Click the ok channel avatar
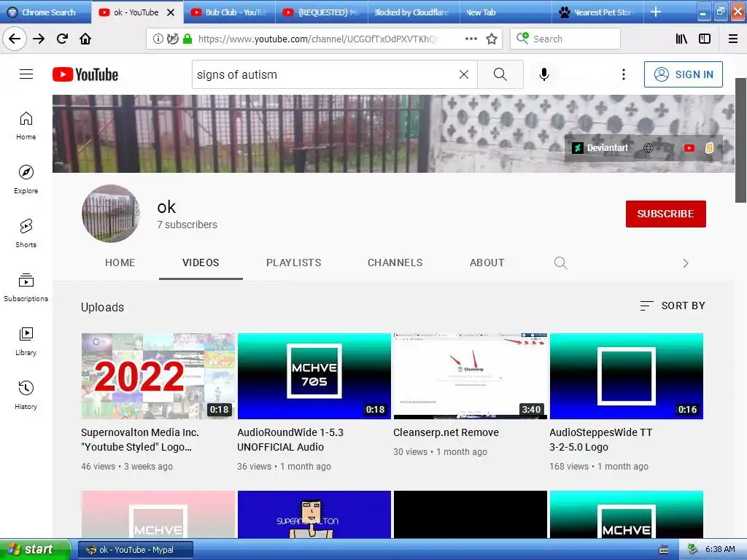This screenshot has height=560, width=747. point(111,214)
